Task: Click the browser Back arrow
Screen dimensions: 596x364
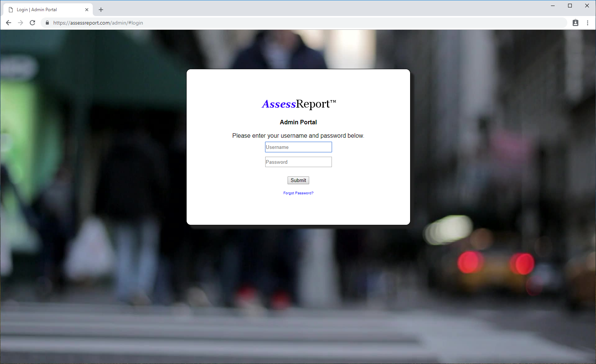Action: click(x=9, y=23)
